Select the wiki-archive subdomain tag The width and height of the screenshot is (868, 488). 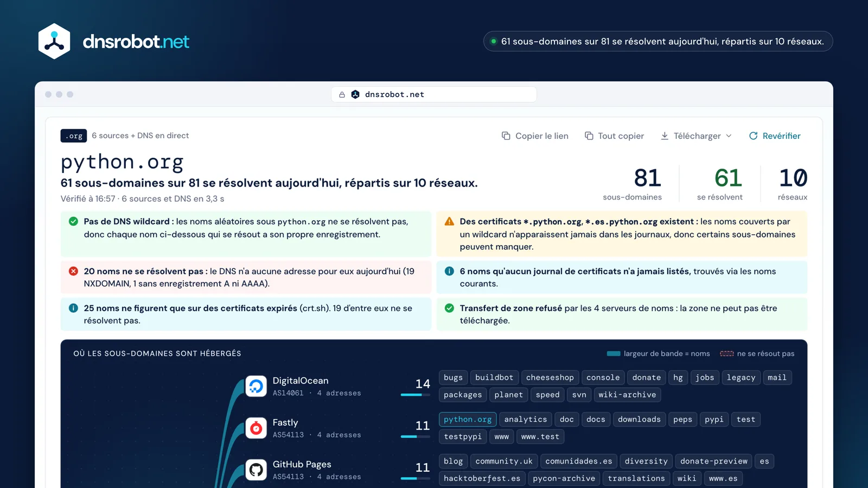tap(627, 395)
